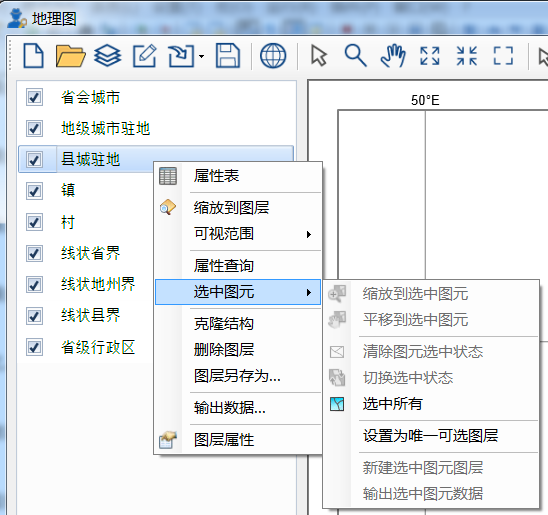Screen dimensions: 548x515
Task: Choose 删除图层 in the context menu
Action: point(238,350)
